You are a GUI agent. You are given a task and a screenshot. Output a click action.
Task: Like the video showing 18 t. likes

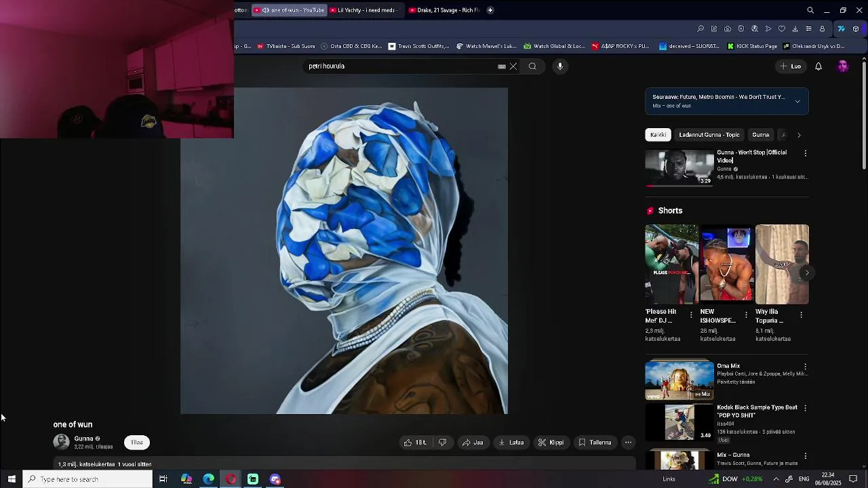(x=415, y=443)
